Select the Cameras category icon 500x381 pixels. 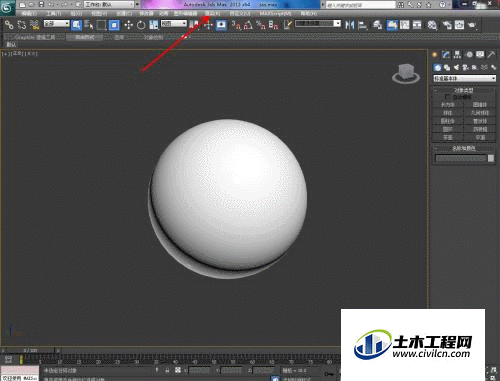[x=465, y=68]
